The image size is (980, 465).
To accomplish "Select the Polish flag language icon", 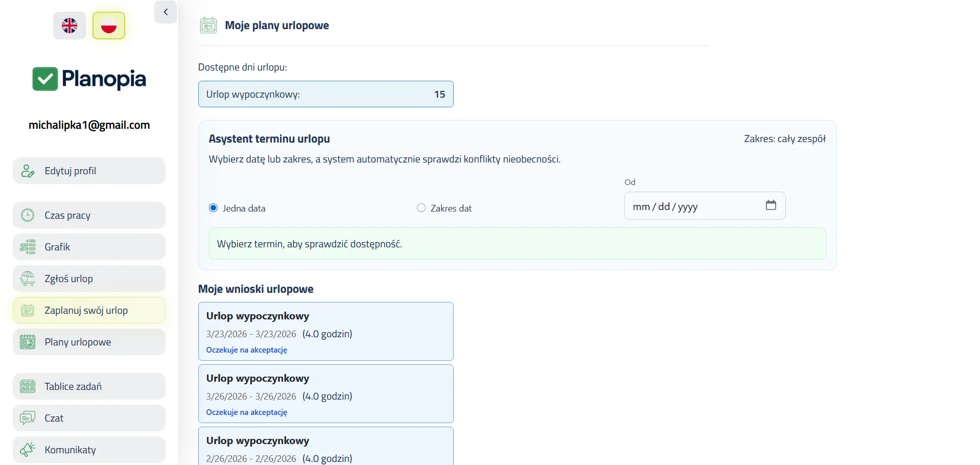I will click(x=109, y=26).
